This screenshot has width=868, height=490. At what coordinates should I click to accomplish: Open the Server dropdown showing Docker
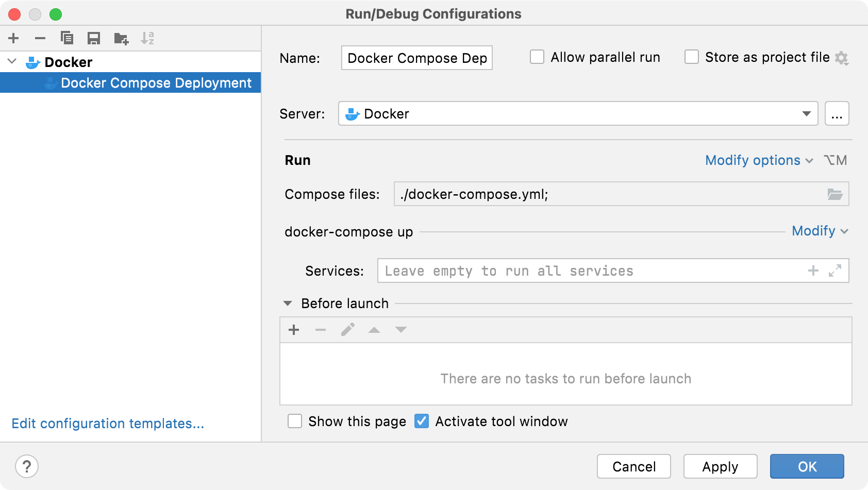coord(578,113)
